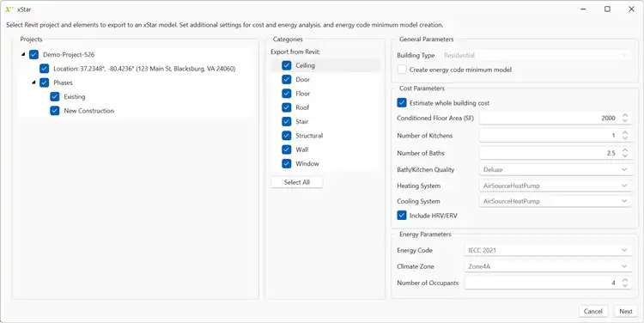Increase Number of Baths with up arrow
This screenshot has height=323, width=644.
point(625,150)
